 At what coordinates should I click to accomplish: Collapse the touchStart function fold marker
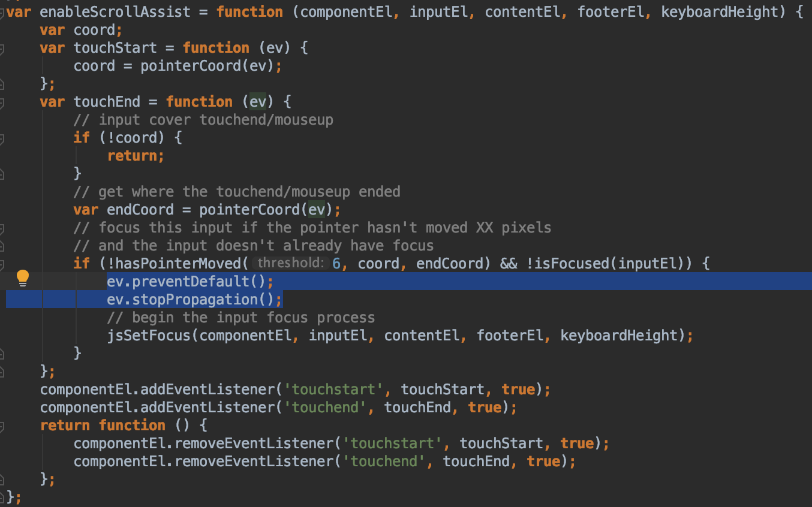(2, 49)
